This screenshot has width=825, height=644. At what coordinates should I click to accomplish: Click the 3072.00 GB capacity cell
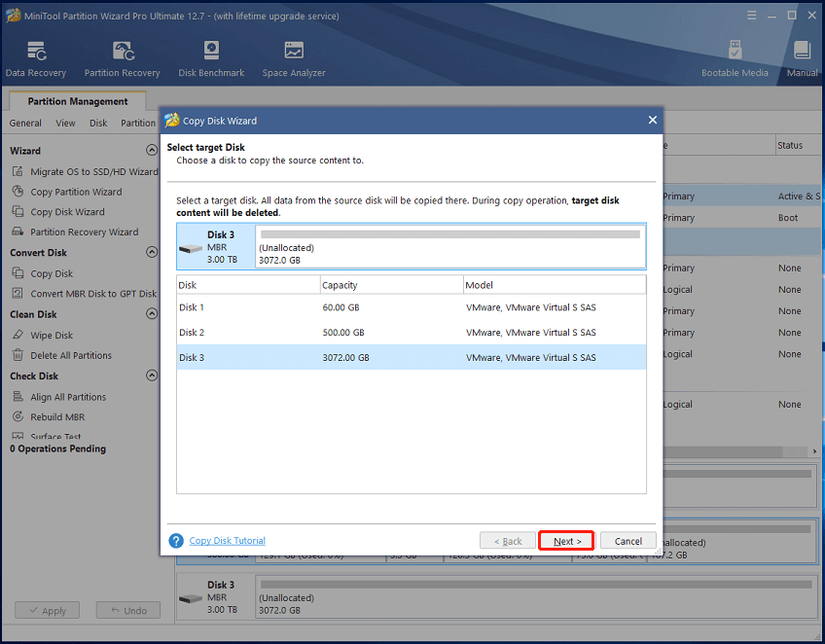click(x=345, y=357)
